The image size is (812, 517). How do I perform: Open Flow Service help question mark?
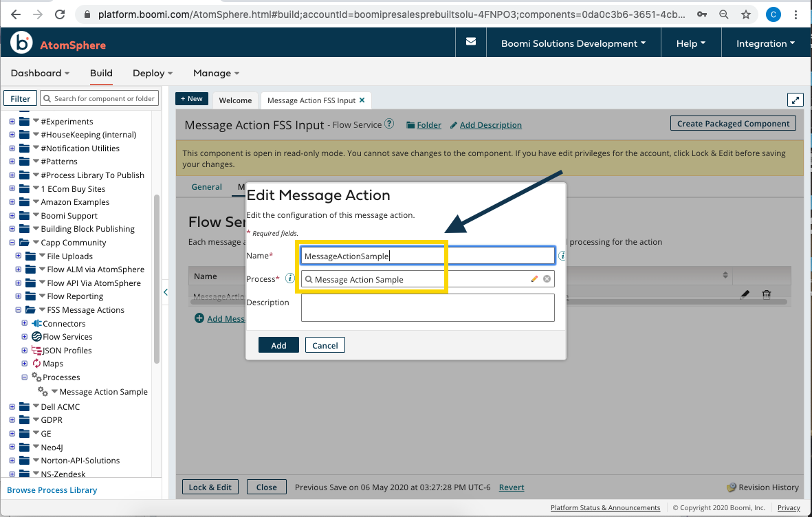(389, 124)
